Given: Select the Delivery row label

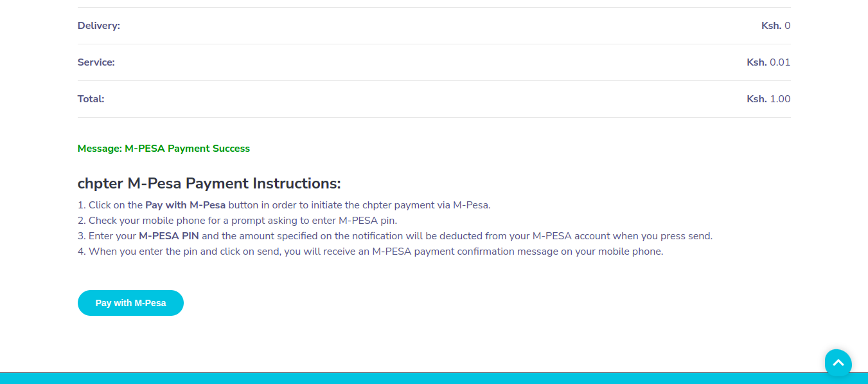Looking at the screenshot, I should click(x=99, y=26).
